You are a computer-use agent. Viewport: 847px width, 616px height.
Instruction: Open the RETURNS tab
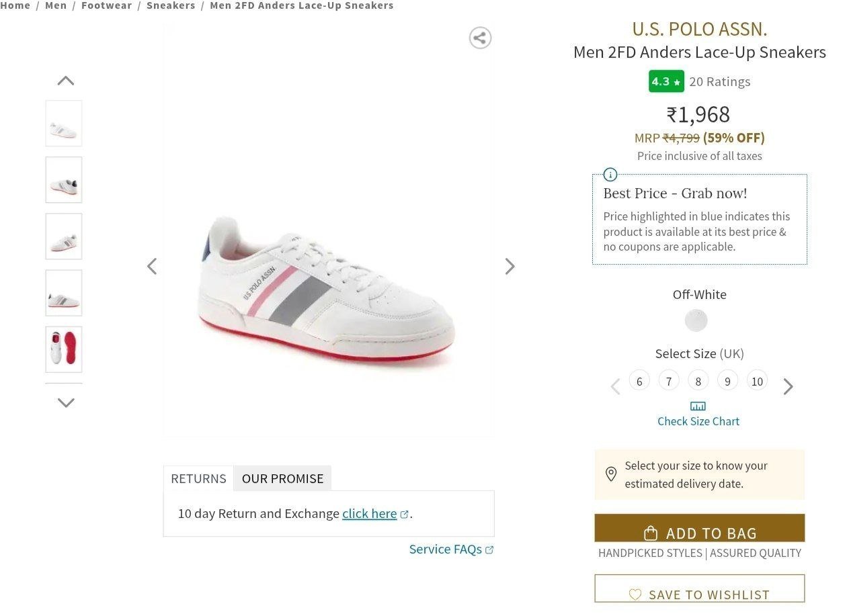click(x=198, y=478)
